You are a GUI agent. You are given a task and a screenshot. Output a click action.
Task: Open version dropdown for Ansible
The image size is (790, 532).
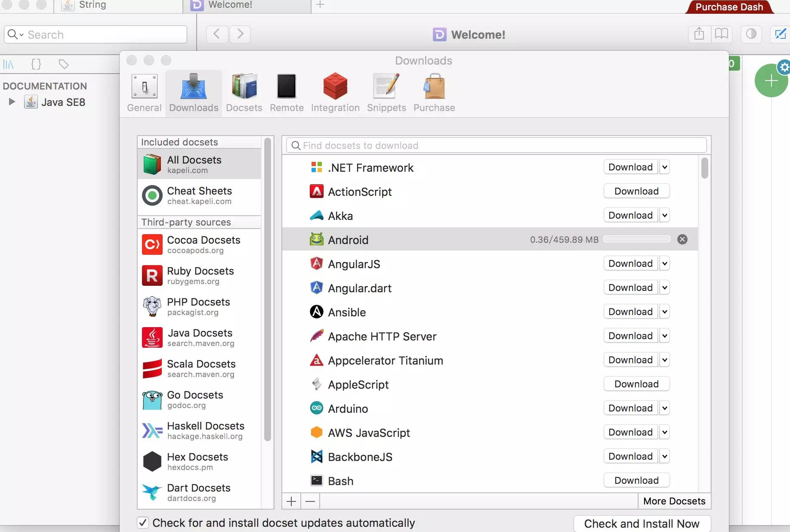pyautogui.click(x=665, y=312)
